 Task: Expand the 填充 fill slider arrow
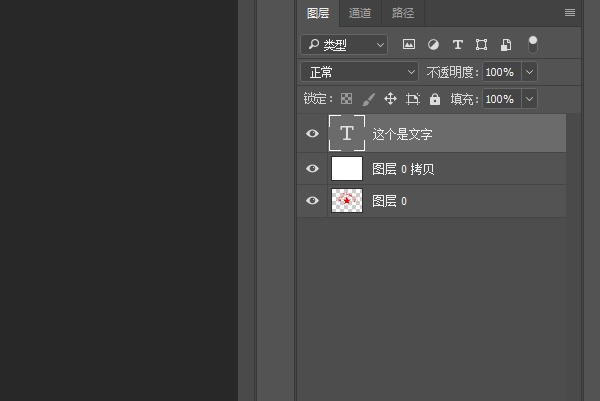[529, 99]
